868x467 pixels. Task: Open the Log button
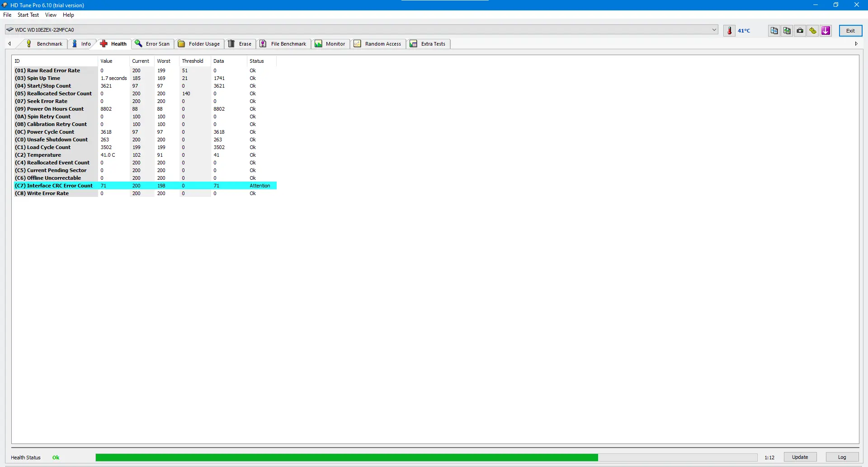(x=842, y=457)
